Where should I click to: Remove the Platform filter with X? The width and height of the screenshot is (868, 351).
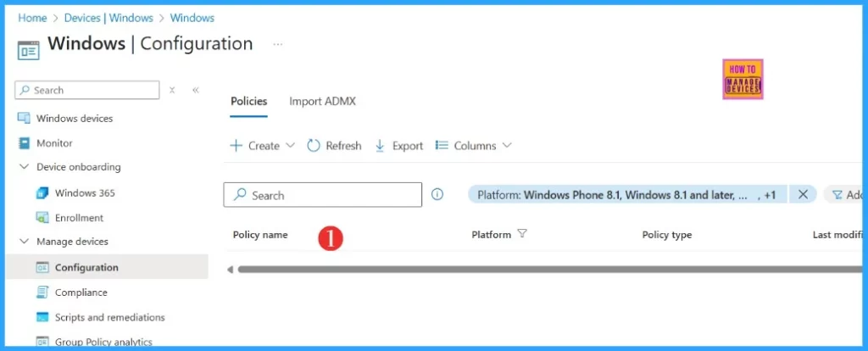coord(803,194)
